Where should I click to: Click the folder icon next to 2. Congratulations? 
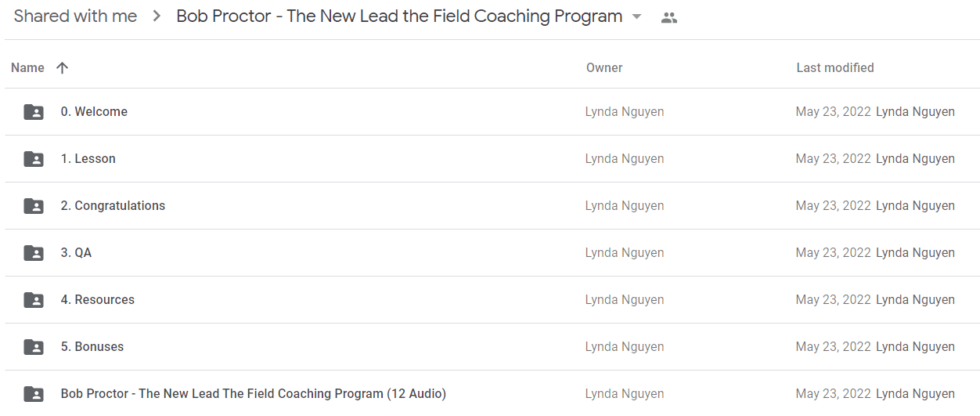34,206
